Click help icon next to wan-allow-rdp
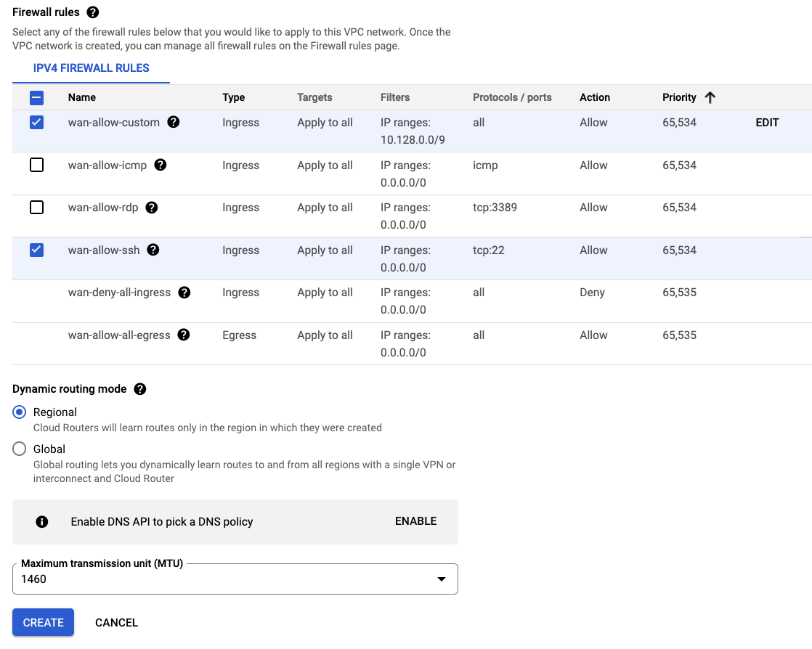Image resolution: width=812 pixels, height=649 pixels. 151,208
